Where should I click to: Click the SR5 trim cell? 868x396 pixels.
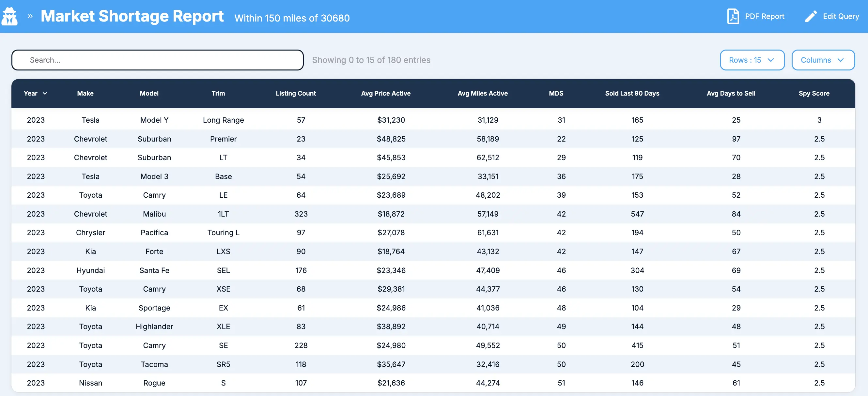(x=224, y=364)
